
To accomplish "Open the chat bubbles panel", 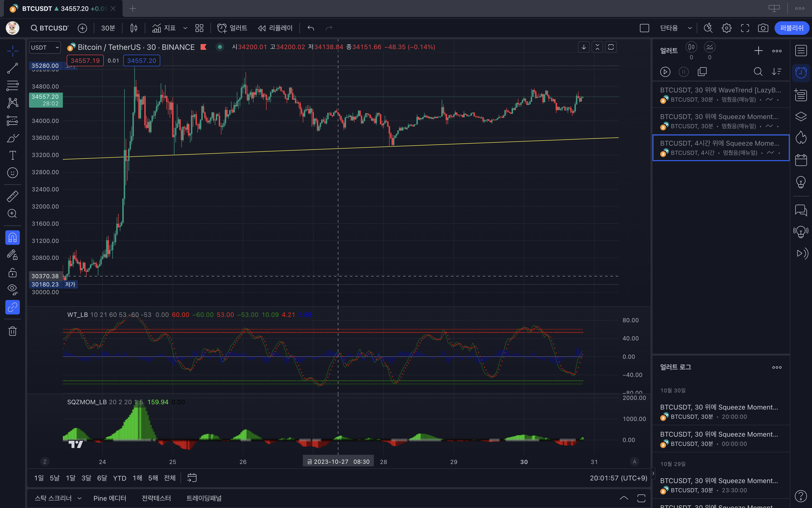I will pyautogui.click(x=801, y=210).
